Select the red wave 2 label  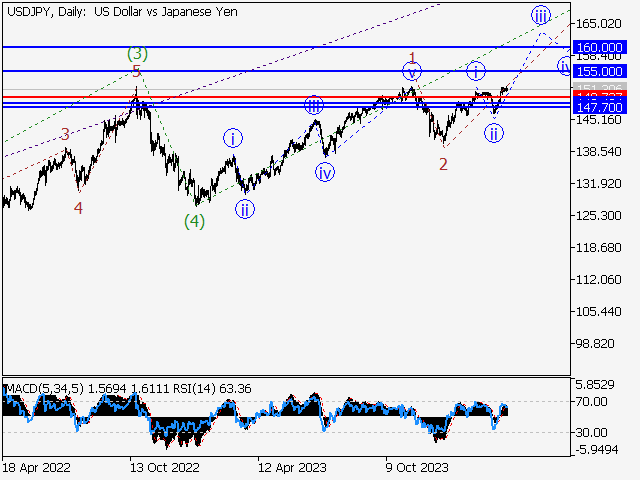(442, 164)
